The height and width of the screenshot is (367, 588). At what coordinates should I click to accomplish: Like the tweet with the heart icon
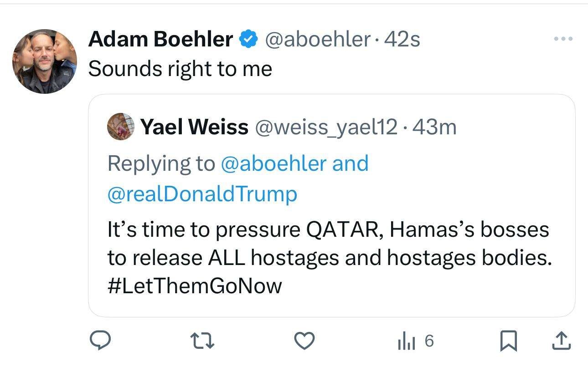tap(304, 341)
